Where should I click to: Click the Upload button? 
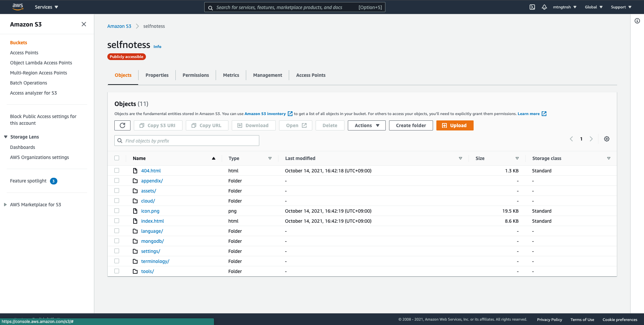[x=455, y=125]
